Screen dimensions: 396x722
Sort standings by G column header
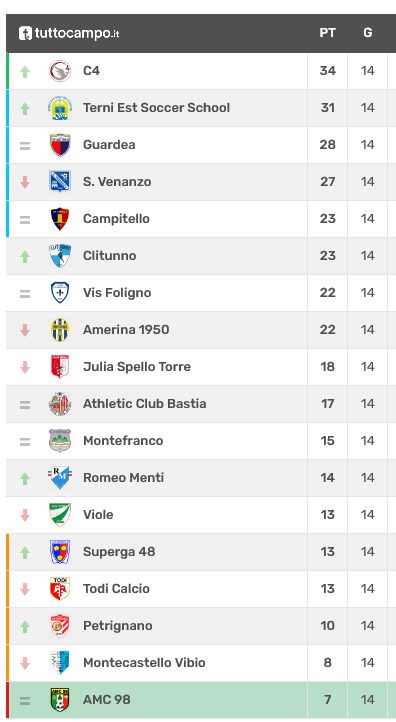(x=367, y=33)
